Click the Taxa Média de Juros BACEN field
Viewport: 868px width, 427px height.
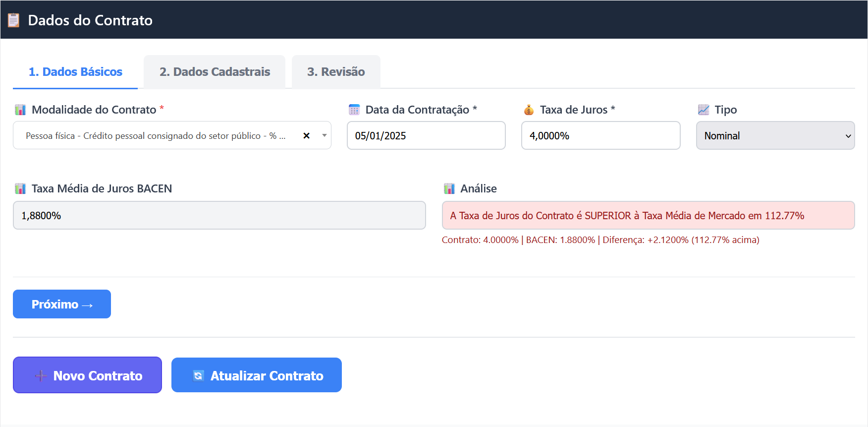(219, 215)
